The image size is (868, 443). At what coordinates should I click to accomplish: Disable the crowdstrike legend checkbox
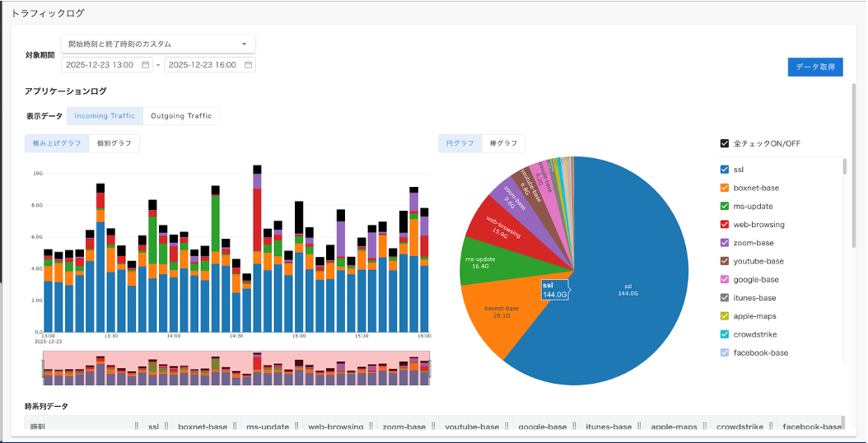click(x=725, y=334)
